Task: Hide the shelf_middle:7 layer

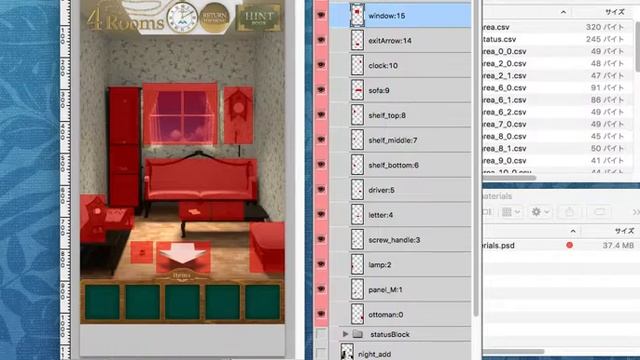Action: coord(321,140)
